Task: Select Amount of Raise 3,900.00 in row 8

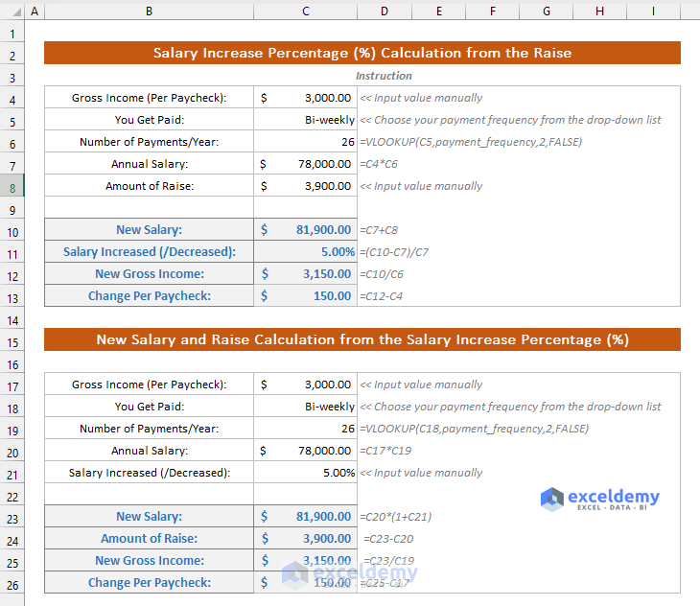Action: pyautogui.click(x=305, y=186)
